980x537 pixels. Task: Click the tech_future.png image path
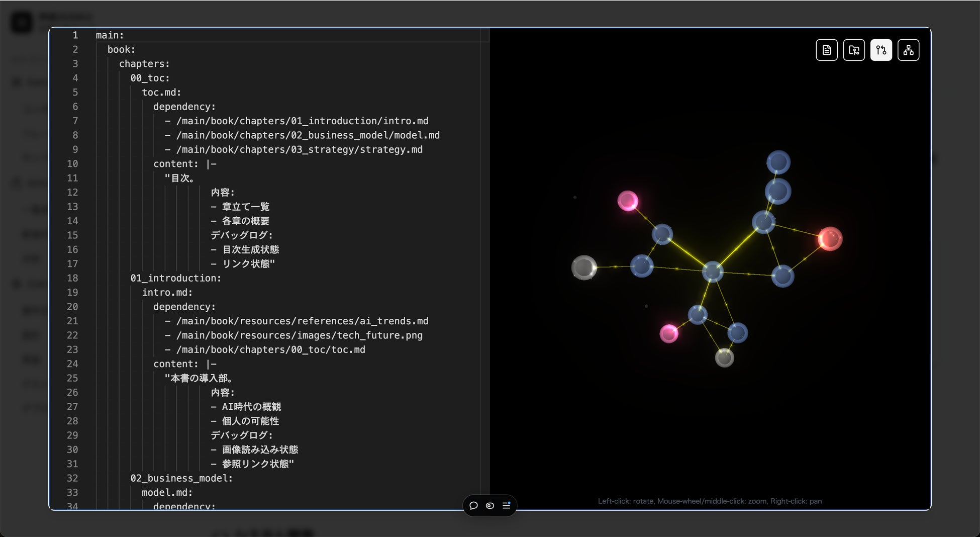299,335
